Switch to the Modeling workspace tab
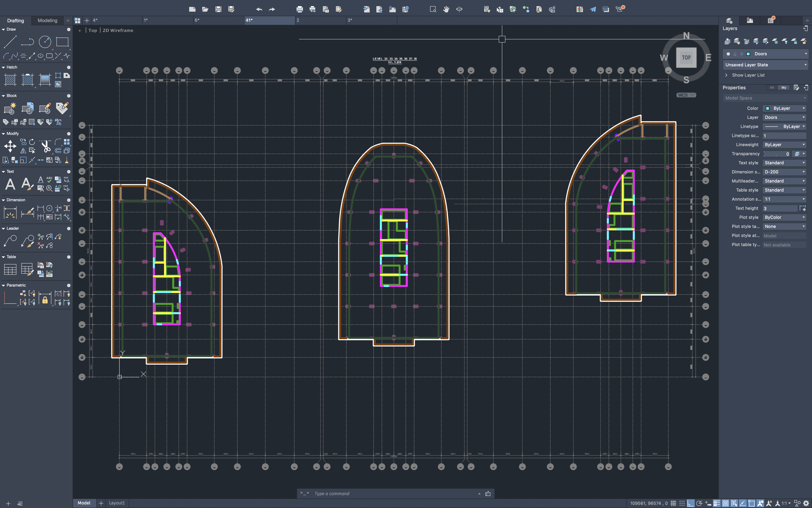812x508 pixels. pos(47,21)
